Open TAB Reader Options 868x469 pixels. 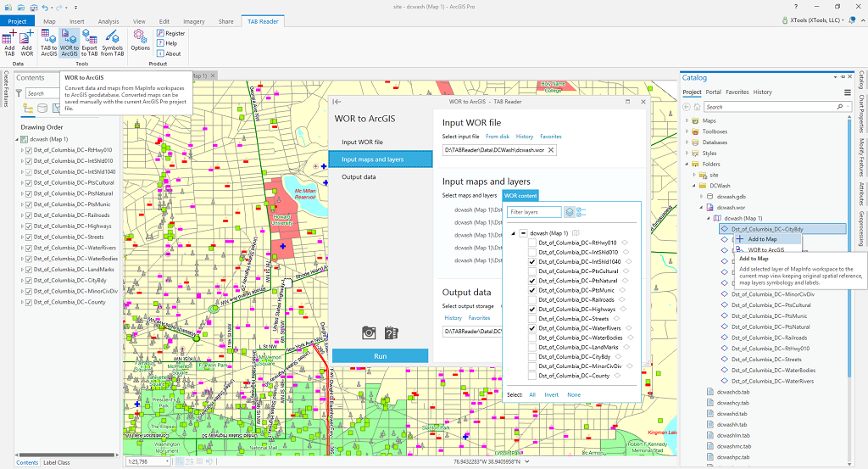pos(140,41)
